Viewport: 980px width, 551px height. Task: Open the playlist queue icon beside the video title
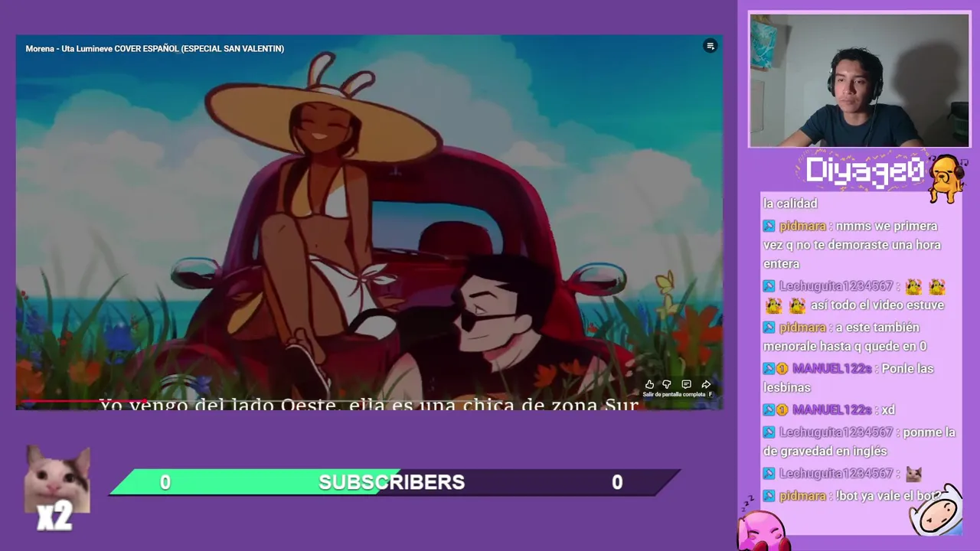[710, 46]
